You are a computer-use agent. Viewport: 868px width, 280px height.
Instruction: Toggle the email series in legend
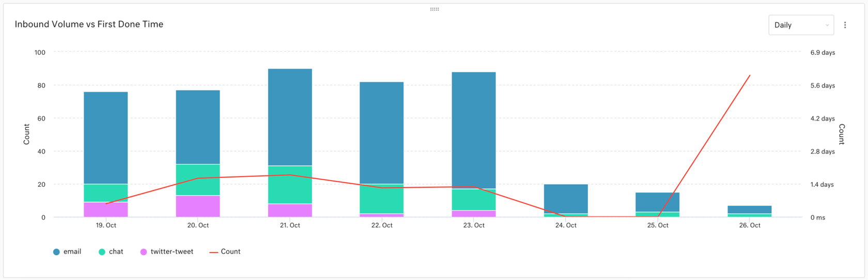[72, 252]
